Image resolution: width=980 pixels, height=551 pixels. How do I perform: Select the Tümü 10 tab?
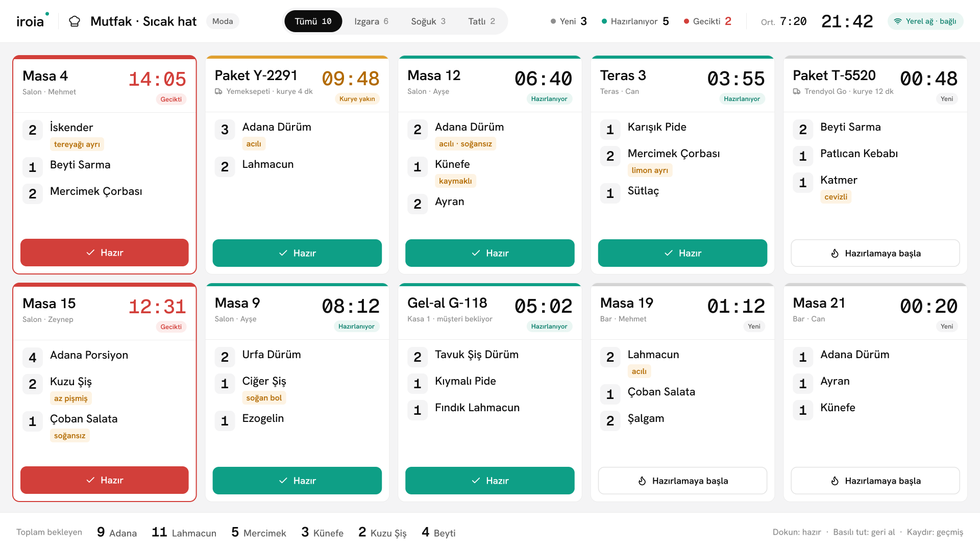click(313, 21)
